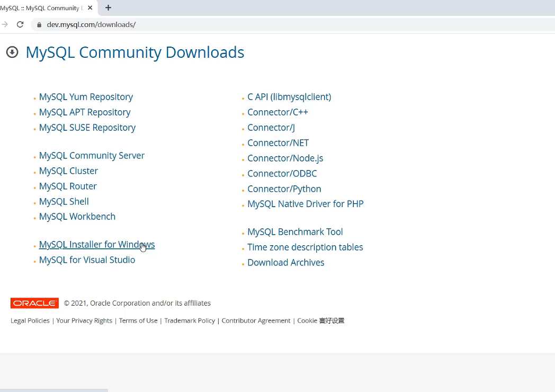Open Connector/C++ link

click(278, 112)
